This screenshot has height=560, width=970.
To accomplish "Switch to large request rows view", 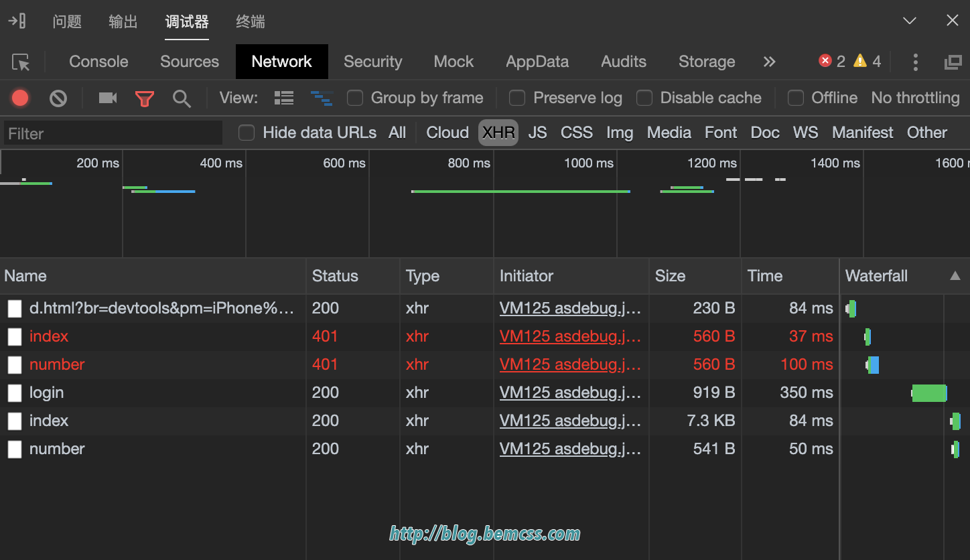I will pyautogui.click(x=284, y=98).
